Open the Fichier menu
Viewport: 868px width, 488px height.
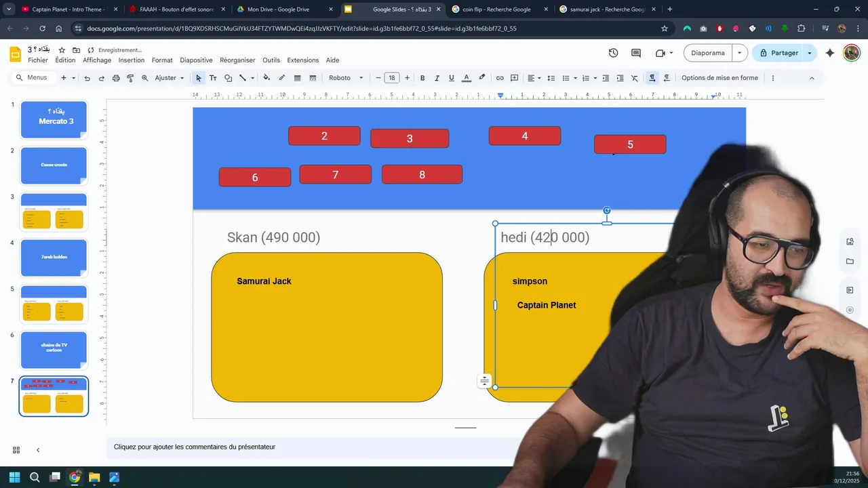pyautogui.click(x=38, y=60)
